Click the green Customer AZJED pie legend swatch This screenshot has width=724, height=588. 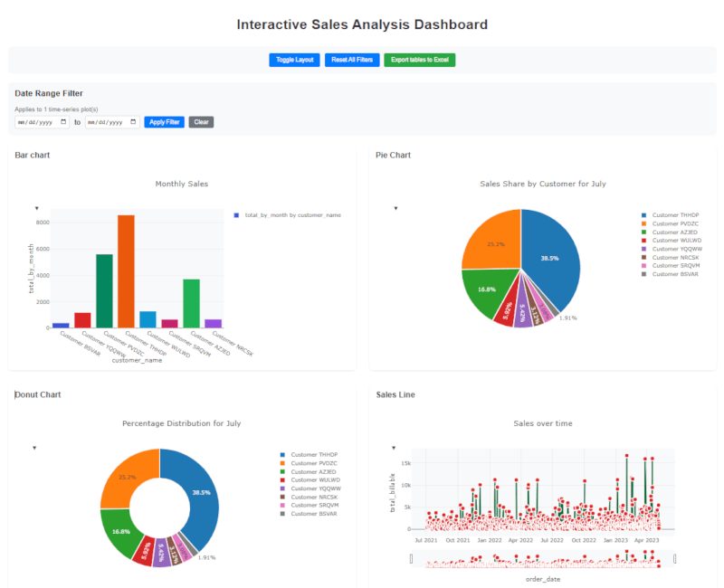[x=643, y=232]
